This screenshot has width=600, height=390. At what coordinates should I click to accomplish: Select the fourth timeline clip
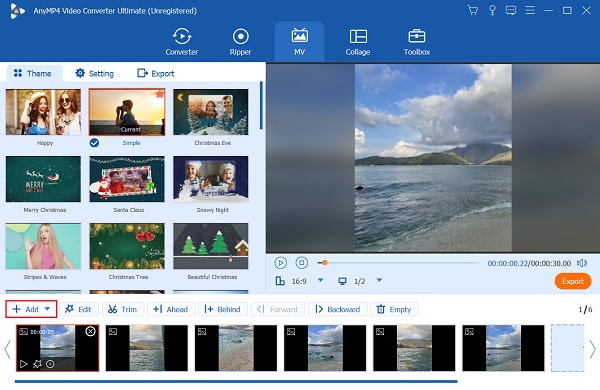325,348
